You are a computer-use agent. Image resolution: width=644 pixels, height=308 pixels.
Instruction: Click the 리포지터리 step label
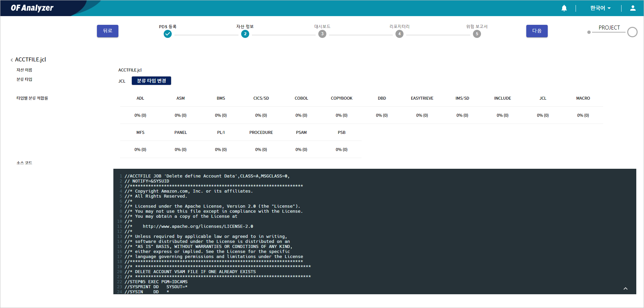coord(399,27)
